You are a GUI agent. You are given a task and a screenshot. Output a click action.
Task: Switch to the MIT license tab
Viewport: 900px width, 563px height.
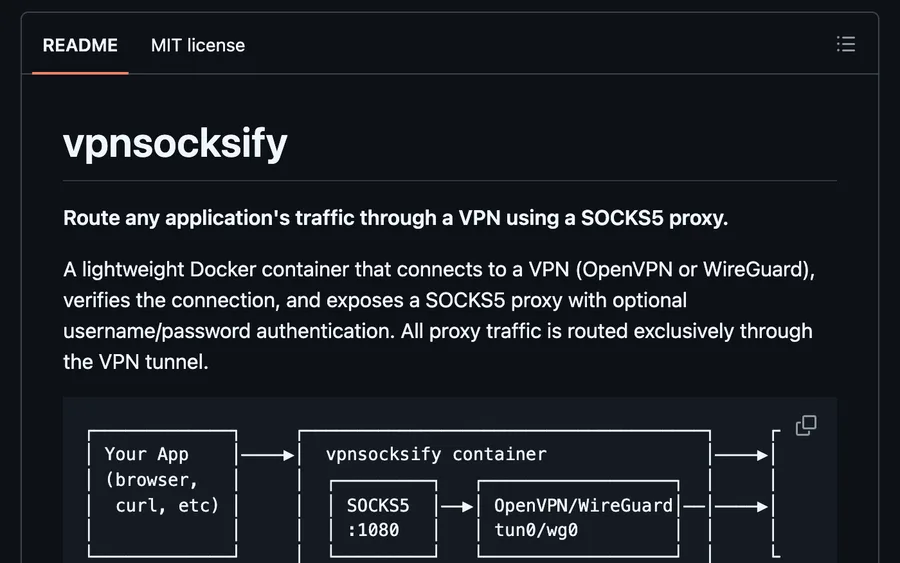coord(197,45)
